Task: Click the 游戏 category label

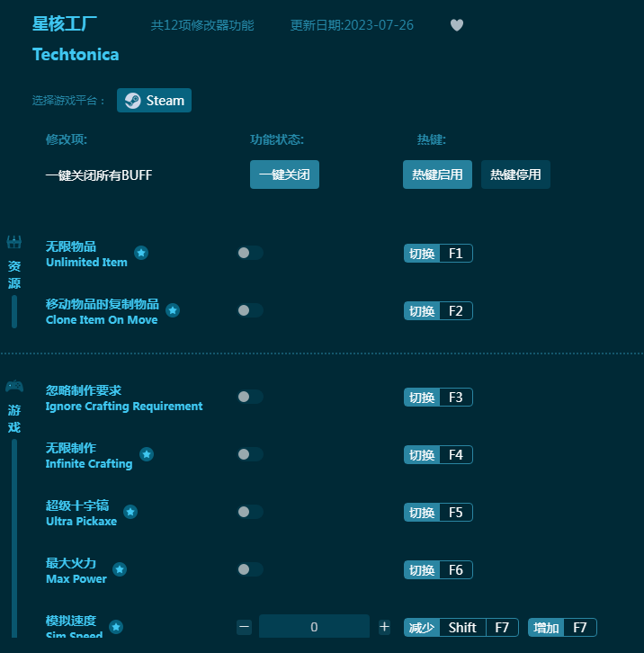Action: click(x=14, y=418)
